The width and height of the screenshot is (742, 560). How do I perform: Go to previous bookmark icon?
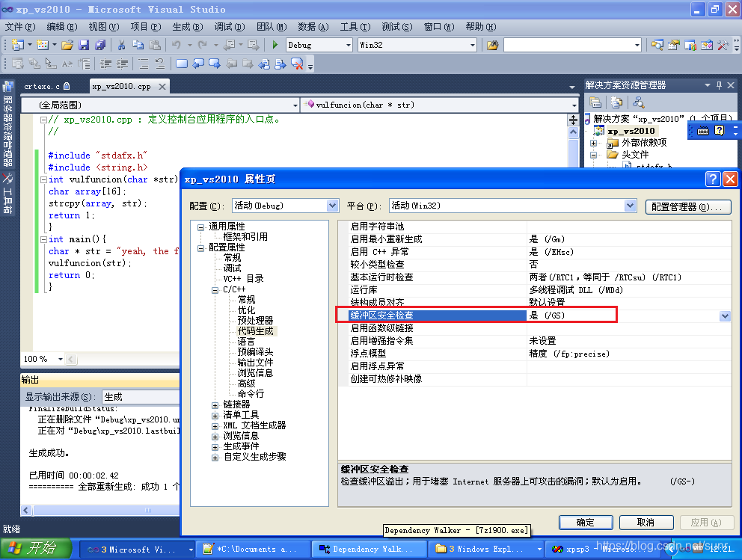tap(198, 64)
